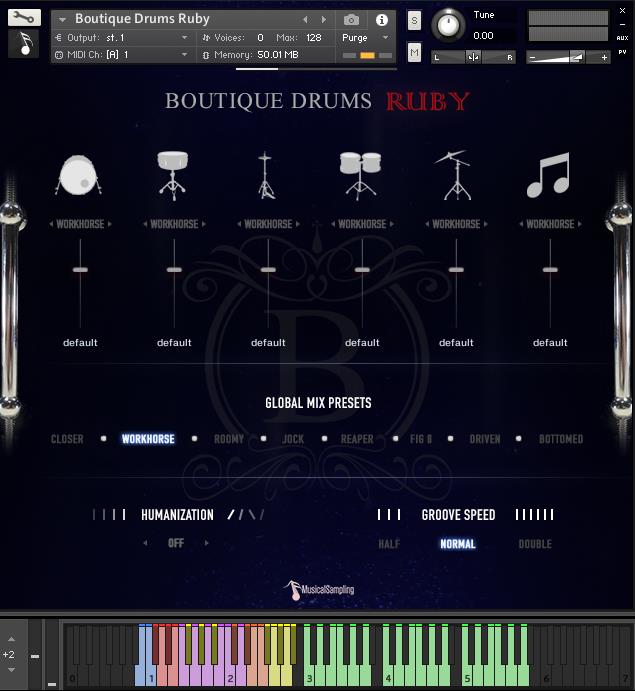The width and height of the screenshot is (635, 691).
Task: Select the cymbal stand icon
Action: [x=455, y=175]
